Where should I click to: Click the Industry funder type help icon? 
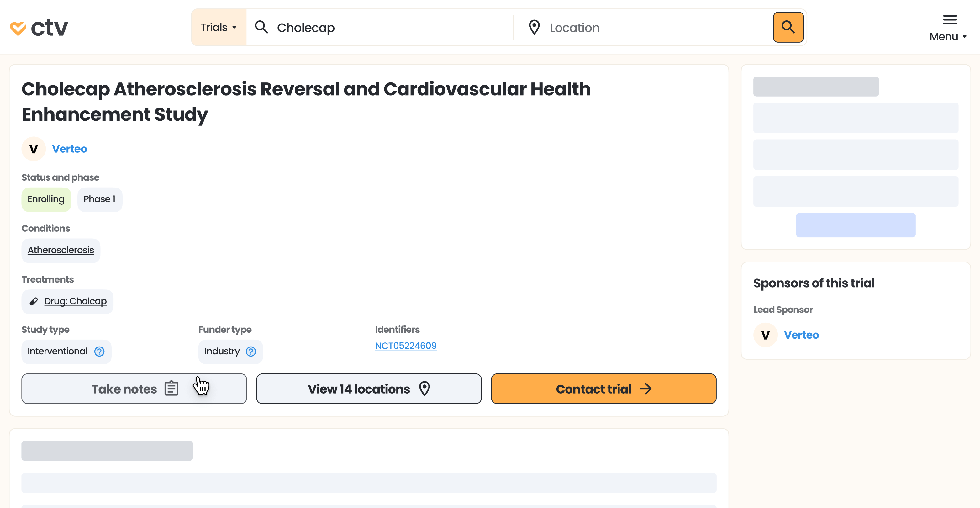pos(251,352)
